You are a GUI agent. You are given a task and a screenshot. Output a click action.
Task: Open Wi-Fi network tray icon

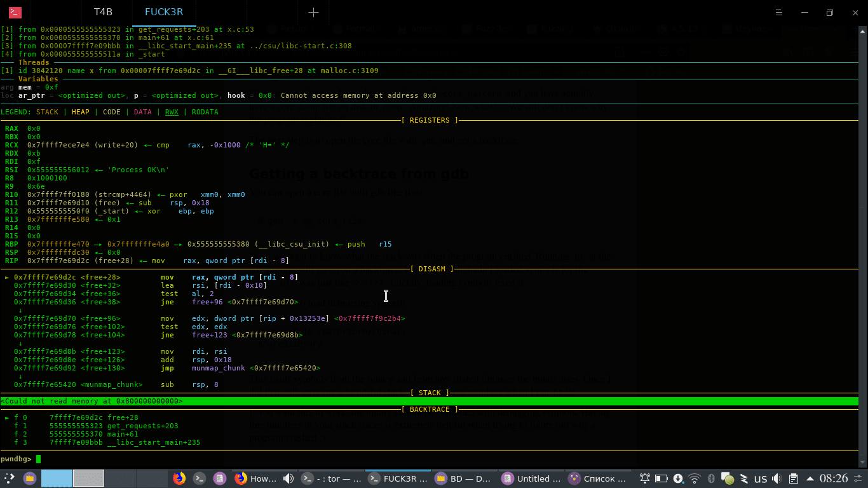(x=695, y=478)
